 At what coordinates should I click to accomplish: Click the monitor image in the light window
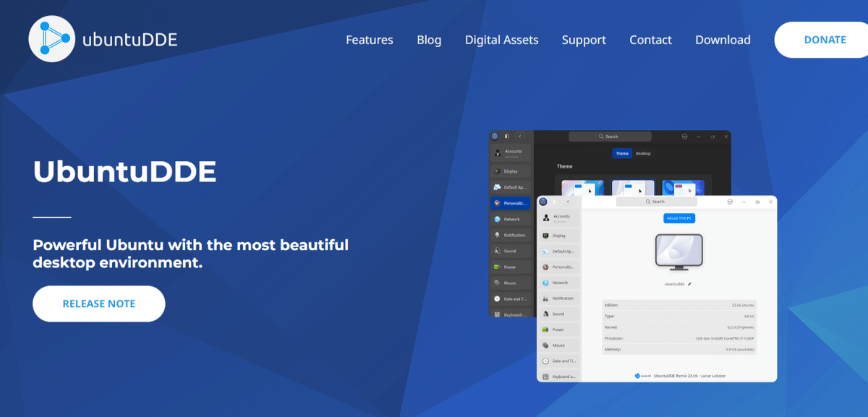pyautogui.click(x=679, y=253)
